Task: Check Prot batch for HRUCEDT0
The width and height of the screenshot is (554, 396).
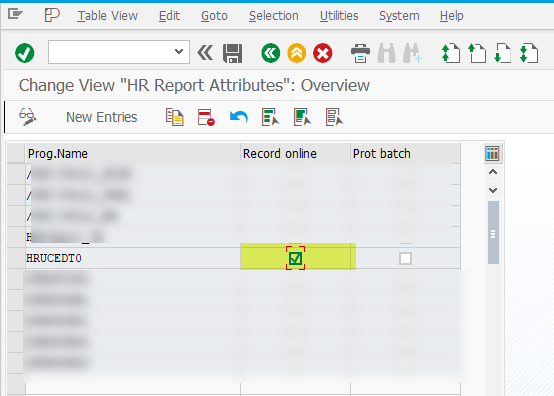Action: click(405, 258)
